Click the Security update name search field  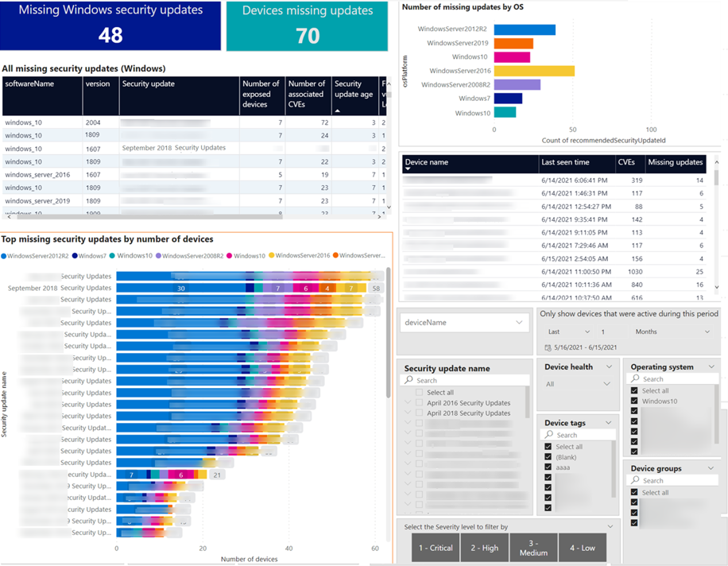click(x=465, y=380)
